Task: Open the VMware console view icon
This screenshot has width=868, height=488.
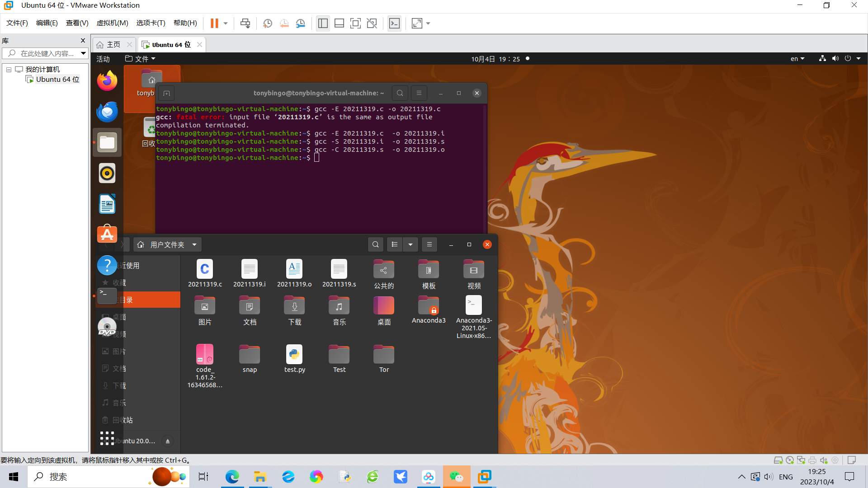Action: click(394, 23)
